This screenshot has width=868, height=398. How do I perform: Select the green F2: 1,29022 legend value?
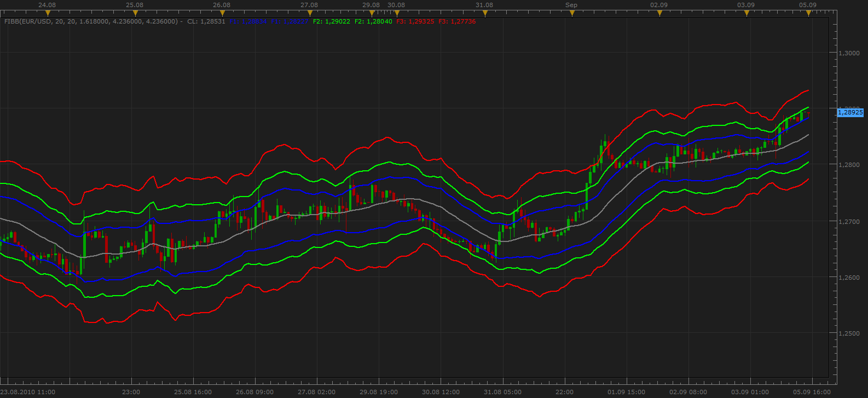(331, 22)
